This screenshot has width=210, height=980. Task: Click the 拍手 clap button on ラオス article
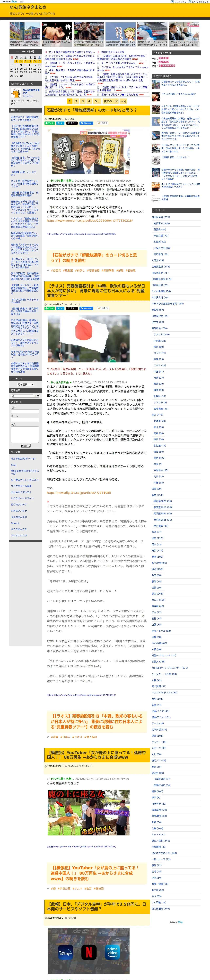[103, 308]
